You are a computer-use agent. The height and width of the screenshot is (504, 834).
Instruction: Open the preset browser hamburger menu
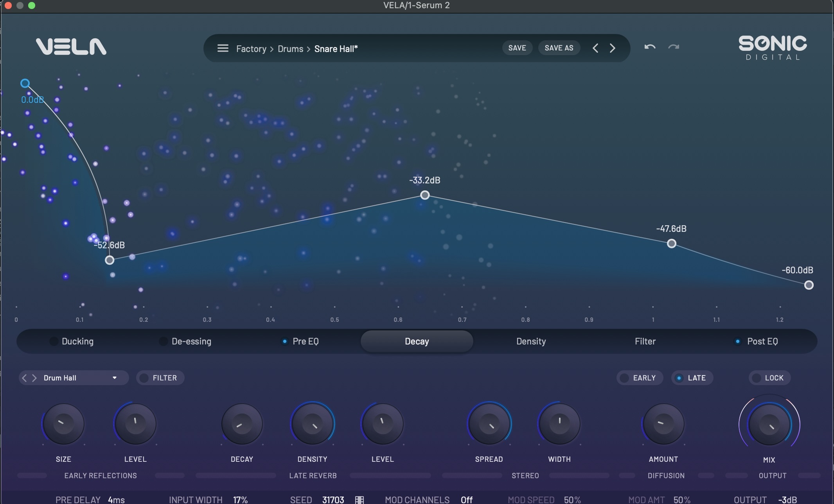point(223,48)
